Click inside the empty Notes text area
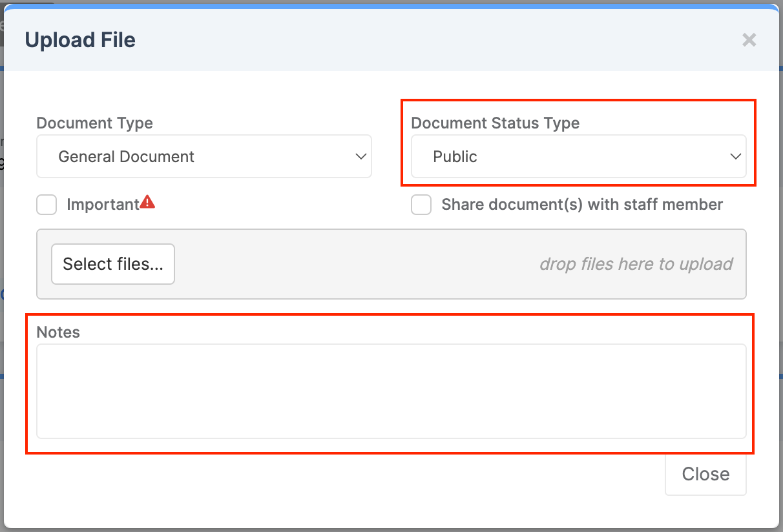Image resolution: width=783 pixels, height=532 pixels. pyautogui.click(x=391, y=391)
